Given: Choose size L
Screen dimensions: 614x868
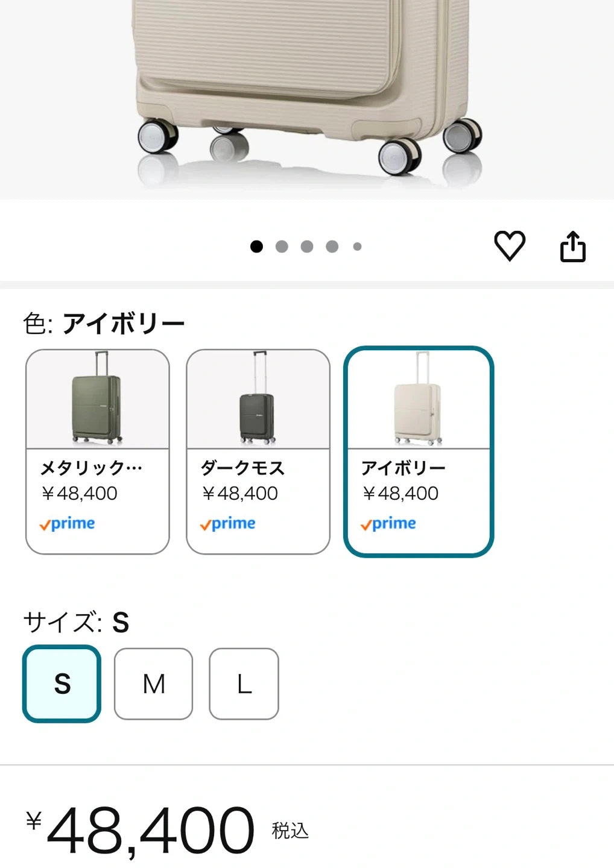Looking at the screenshot, I should (x=244, y=684).
